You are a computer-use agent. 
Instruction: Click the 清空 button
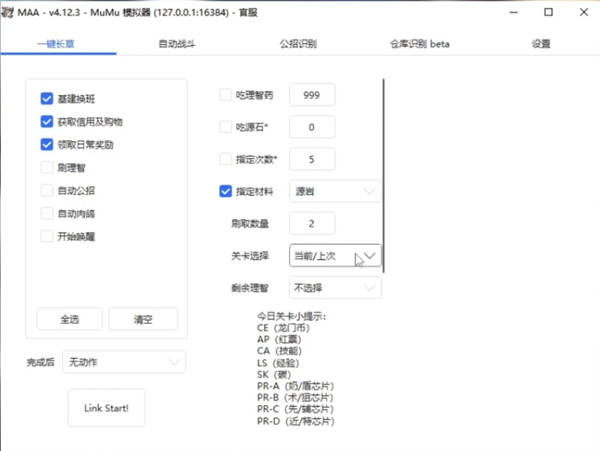(143, 319)
